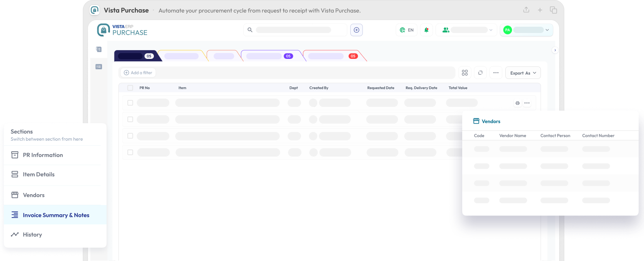Click the grid view icon in toolbar
644x261 pixels.
(465, 73)
